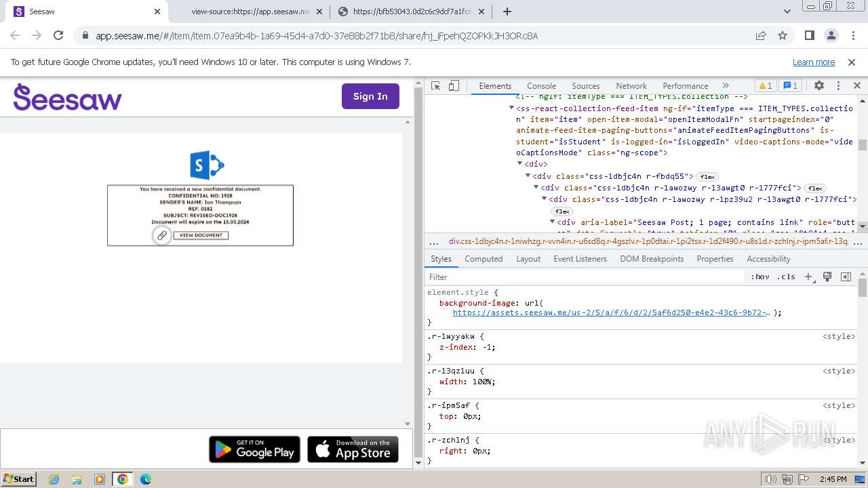Image resolution: width=868 pixels, height=488 pixels.
Task: Open Chrome three-dot menu
Action: [x=852, y=35]
